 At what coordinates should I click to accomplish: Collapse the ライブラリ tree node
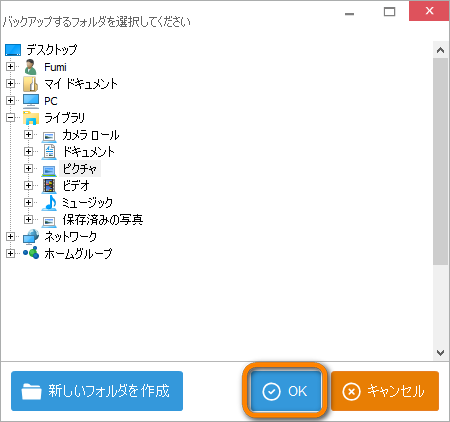10,118
